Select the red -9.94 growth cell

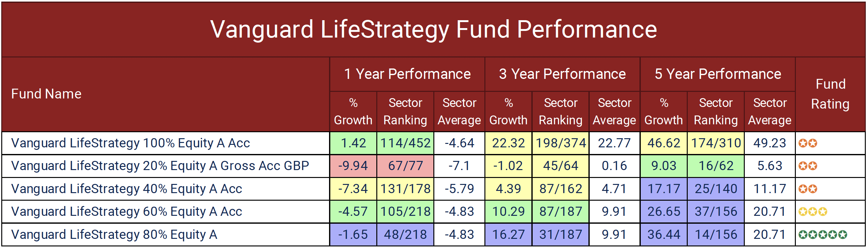(353, 166)
